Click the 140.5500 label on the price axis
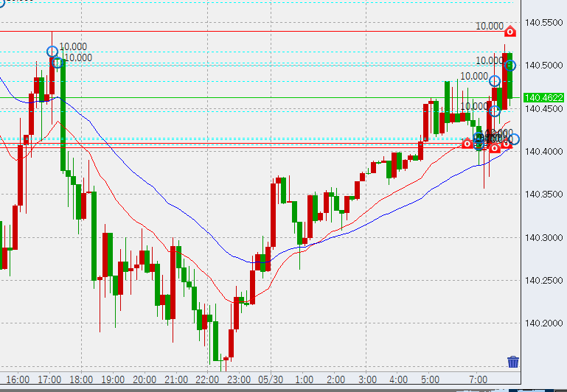 pos(542,24)
